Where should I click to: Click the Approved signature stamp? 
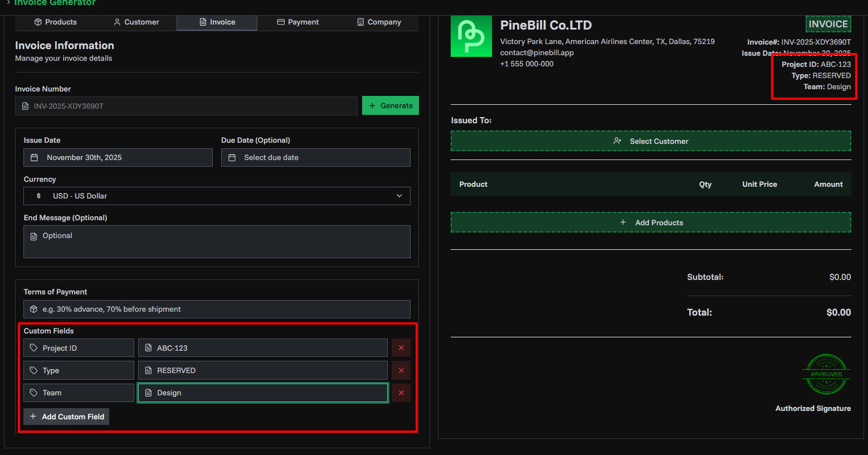pyautogui.click(x=826, y=374)
